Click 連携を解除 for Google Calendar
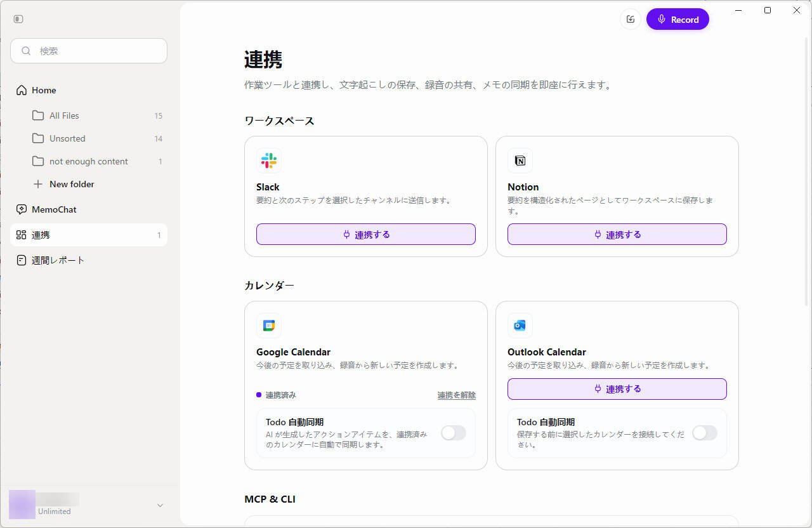 (456, 395)
